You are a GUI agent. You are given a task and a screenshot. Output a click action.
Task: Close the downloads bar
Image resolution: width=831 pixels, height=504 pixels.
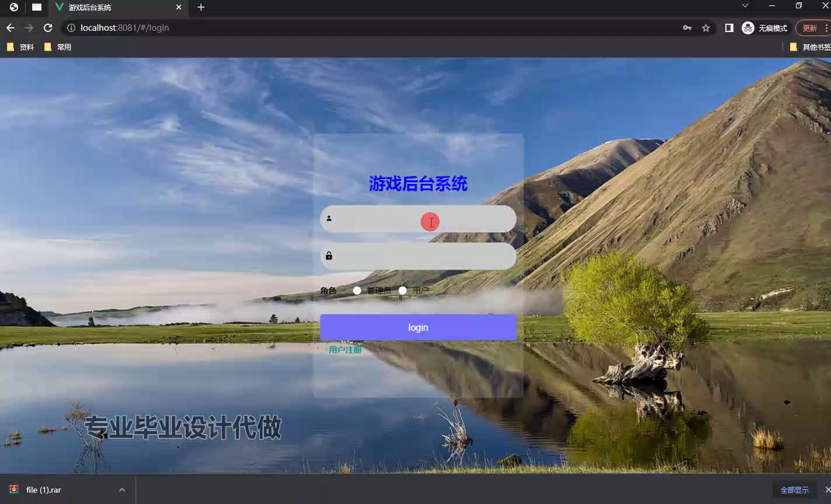pos(827,489)
